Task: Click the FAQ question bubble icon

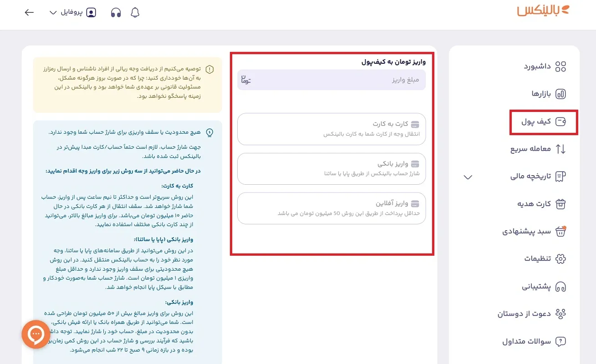Action: 561,341
